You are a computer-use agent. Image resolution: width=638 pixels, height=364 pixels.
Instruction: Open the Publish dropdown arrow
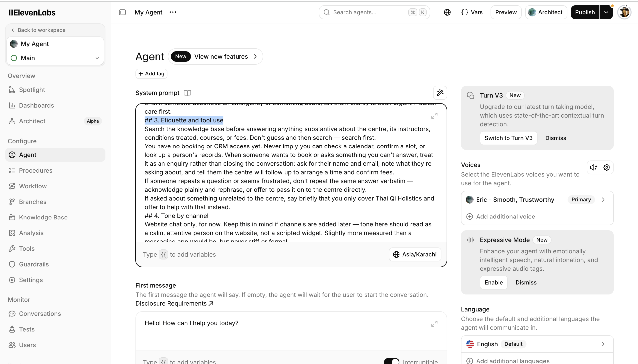pos(606,12)
